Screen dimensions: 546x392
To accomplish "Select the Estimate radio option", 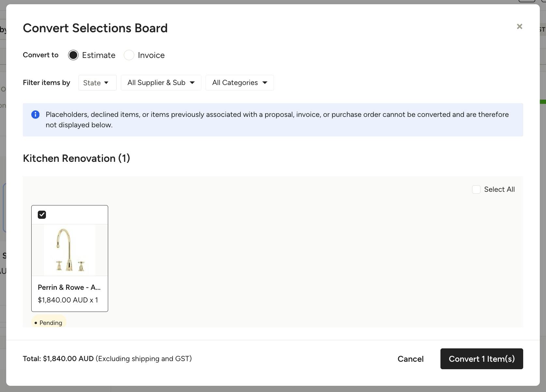I will [x=73, y=55].
